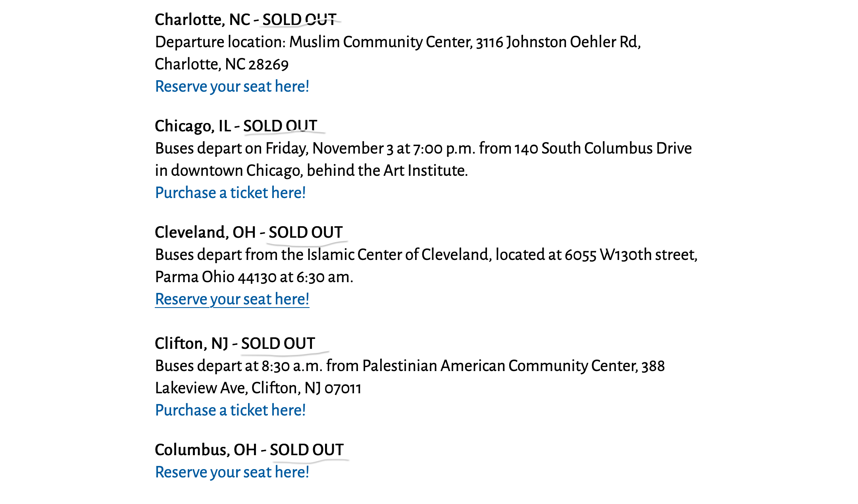The width and height of the screenshot is (858, 504).
Task: Click the "Chicago, IL" city name heading
Action: (193, 126)
